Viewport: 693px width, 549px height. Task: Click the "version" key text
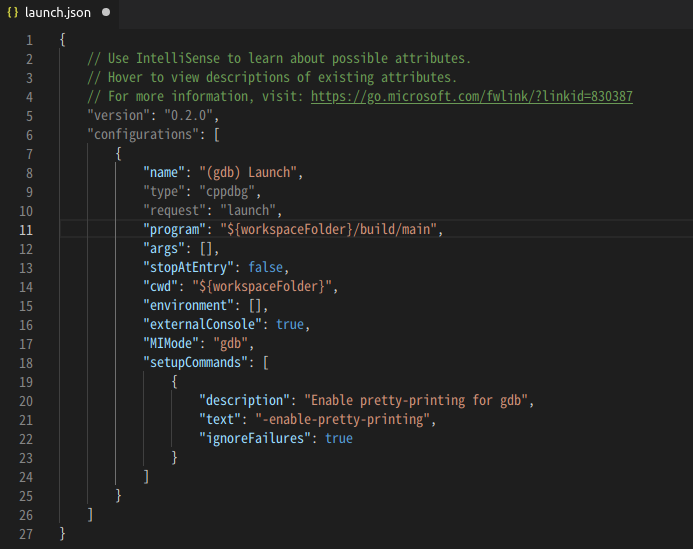[118, 115]
